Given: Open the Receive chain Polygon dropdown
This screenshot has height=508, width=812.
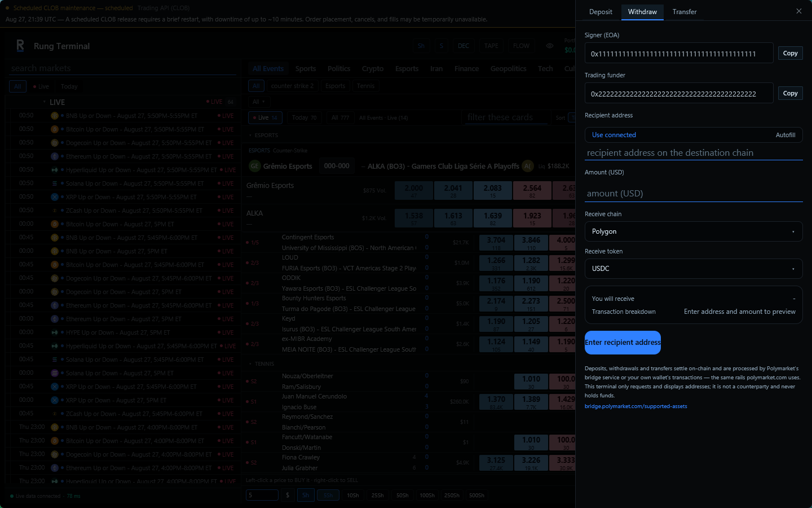Looking at the screenshot, I should tap(694, 231).
